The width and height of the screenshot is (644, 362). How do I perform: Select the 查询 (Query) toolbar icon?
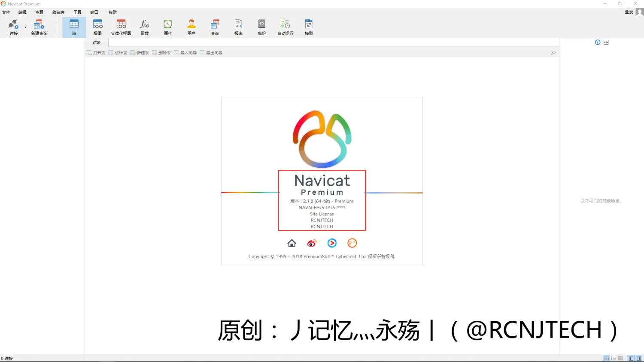215,27
